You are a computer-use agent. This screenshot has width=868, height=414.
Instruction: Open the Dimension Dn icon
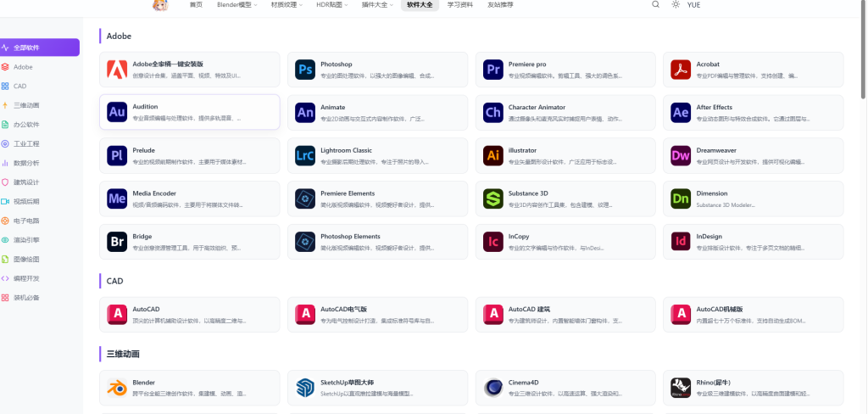coord(681,199)
